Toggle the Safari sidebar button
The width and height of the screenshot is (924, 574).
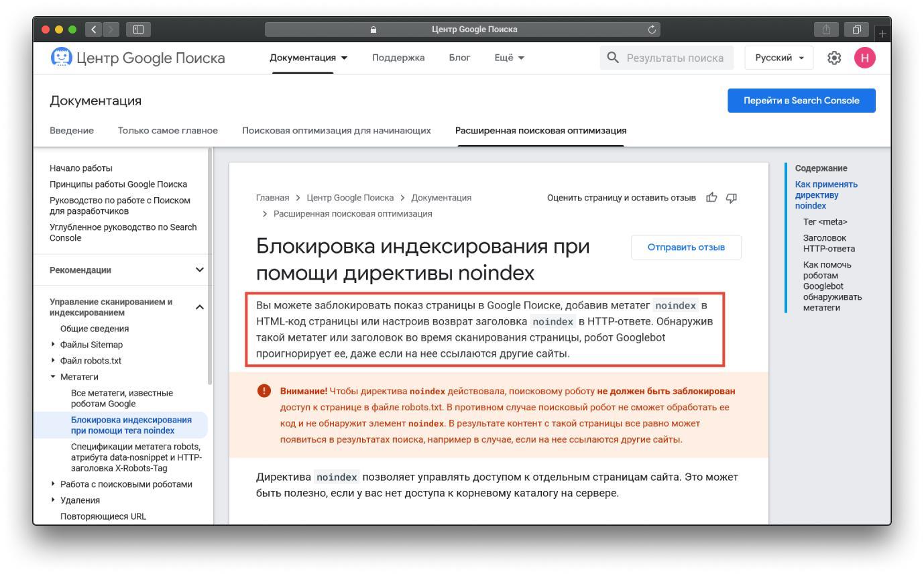[x=139, y=30]
